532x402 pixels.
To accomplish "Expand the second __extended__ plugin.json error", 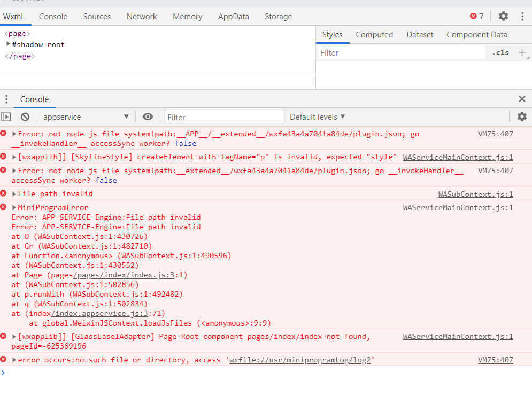I will [14, 171].
